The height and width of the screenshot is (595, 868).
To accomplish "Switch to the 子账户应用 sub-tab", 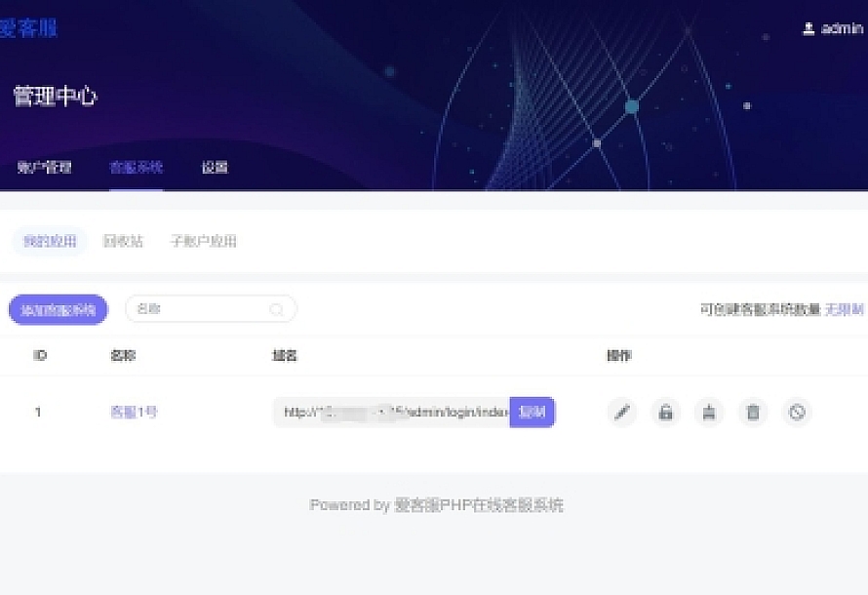I will pyautogui.click(x=203, y=241).
